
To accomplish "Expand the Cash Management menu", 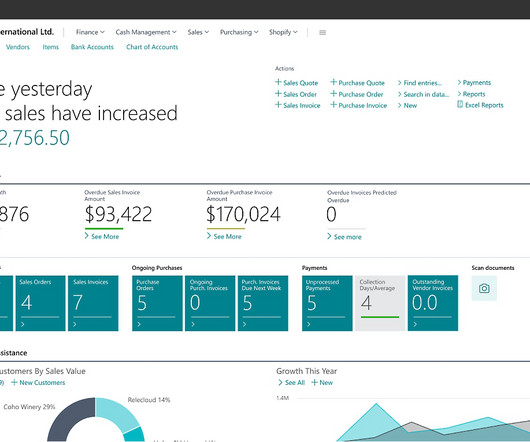I will click(x=146, y=32).
